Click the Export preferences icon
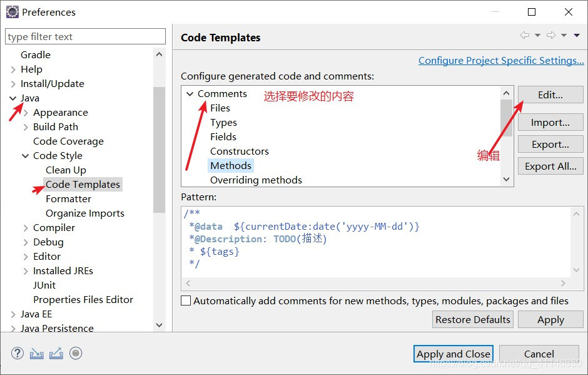Viewport: 588px width, 375px height. (x=56, y=353)
